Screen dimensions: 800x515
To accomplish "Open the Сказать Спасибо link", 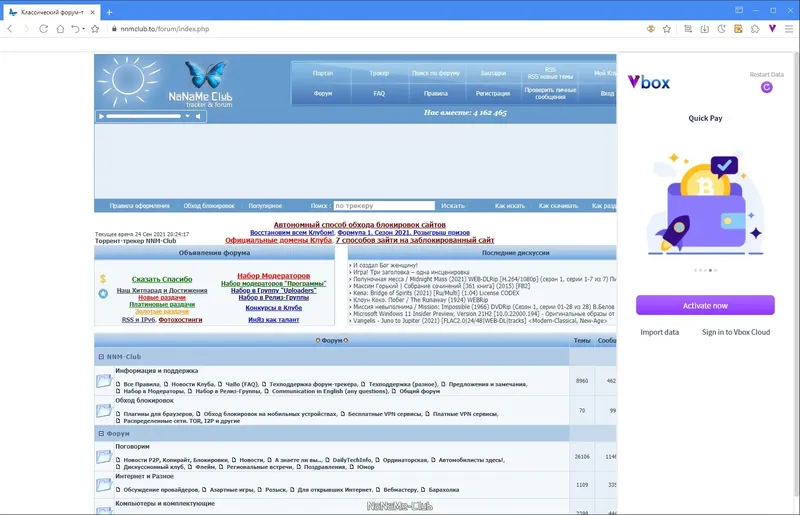I will [x=162, y=279].
